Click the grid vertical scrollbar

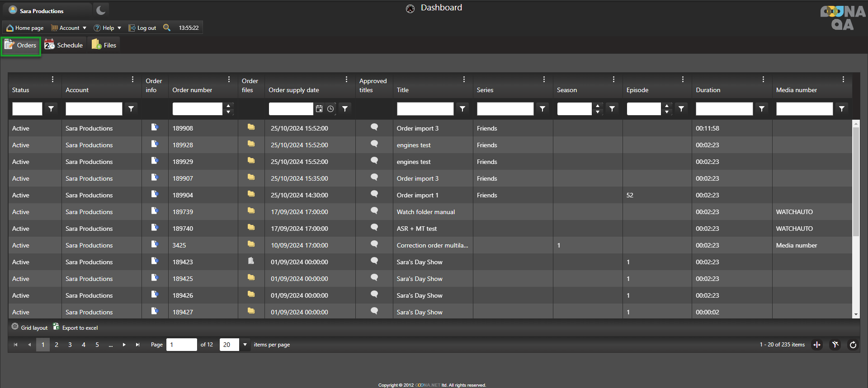(x=855, y=181)
